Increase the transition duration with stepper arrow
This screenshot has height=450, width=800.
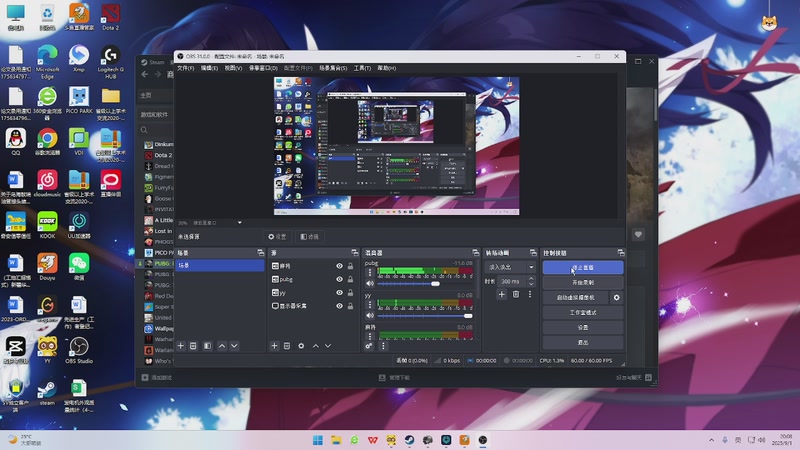coord(530,280)
